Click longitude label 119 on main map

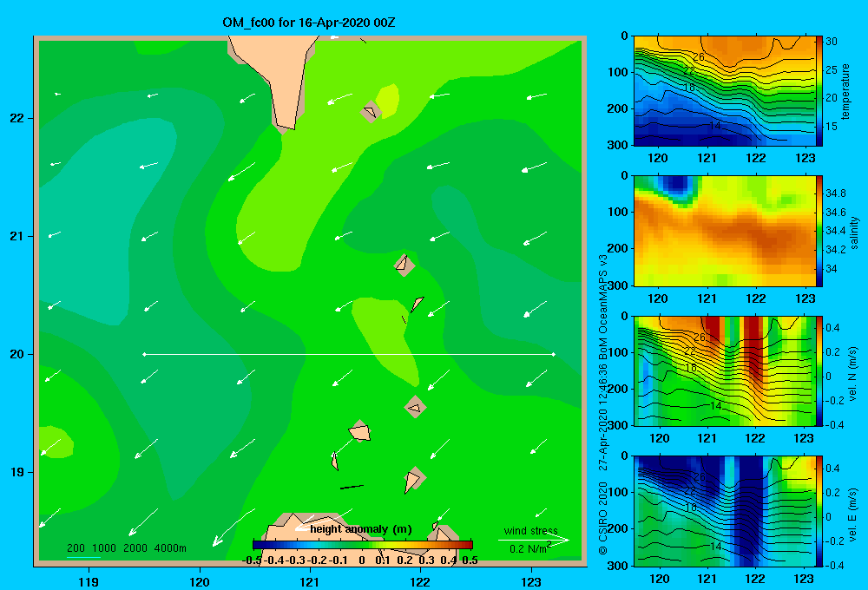[89, 581]
